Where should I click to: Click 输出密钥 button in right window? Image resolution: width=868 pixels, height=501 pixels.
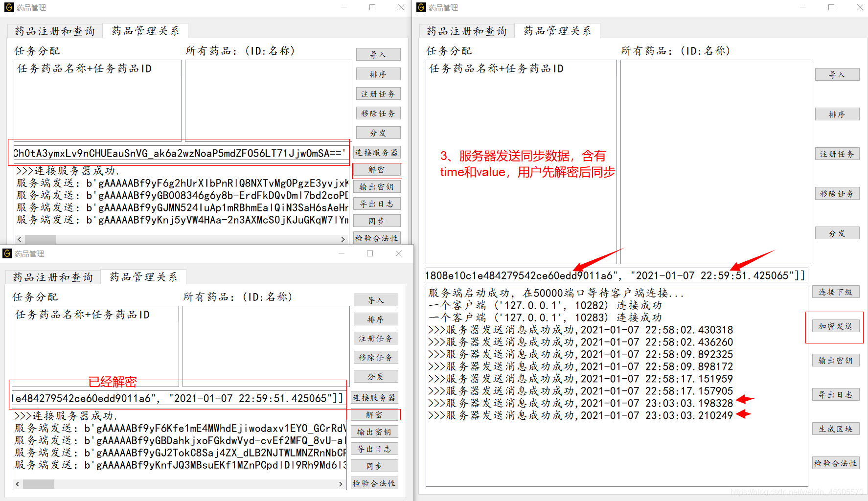point(836,360)
